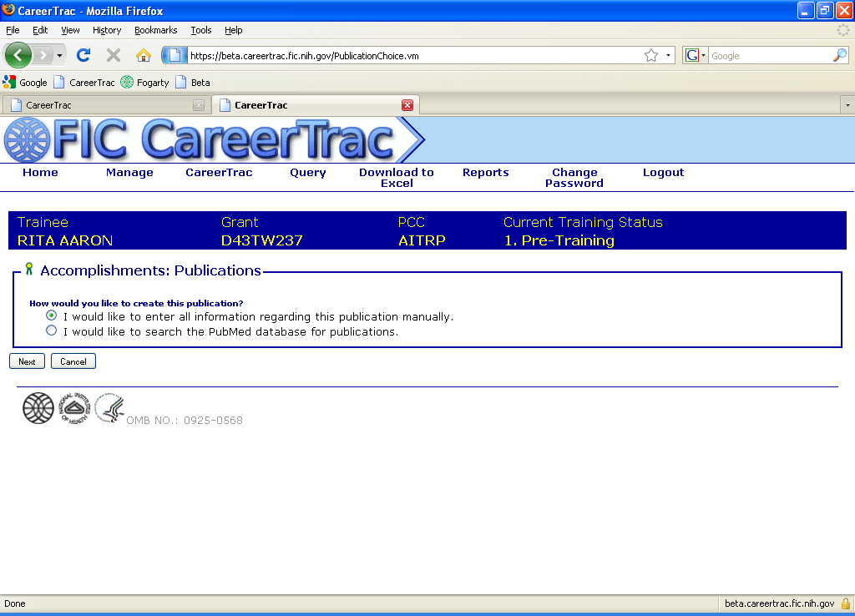This screenshot has height=616, width=855.
Task: Click the page identity icon in address bar
Action: click(175, 55)
